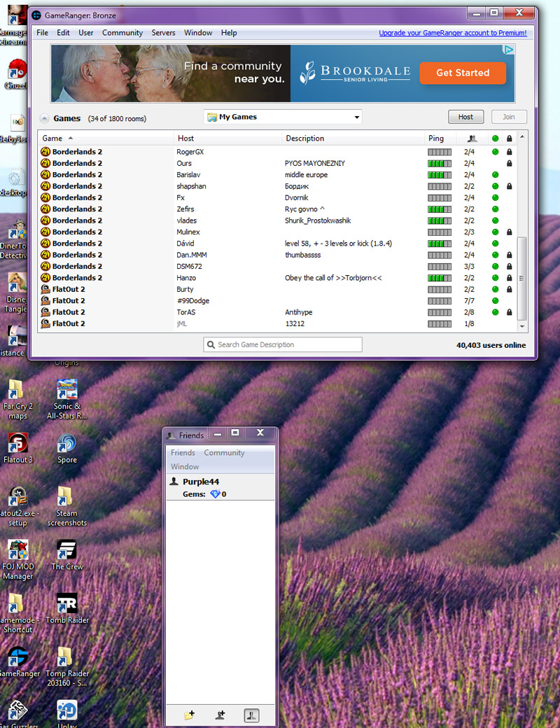
Task: Open Tomb Raider desktop shortcut
Action: (67, 608)
